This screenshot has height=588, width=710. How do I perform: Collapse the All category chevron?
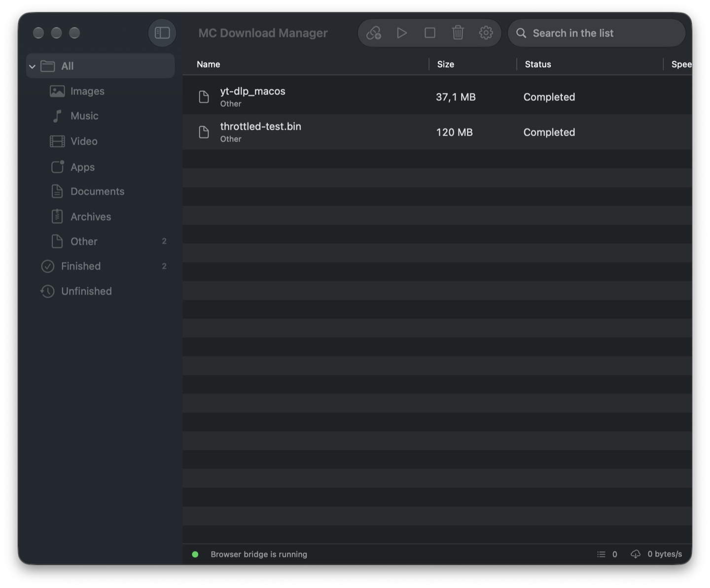[x=32, y=66]
